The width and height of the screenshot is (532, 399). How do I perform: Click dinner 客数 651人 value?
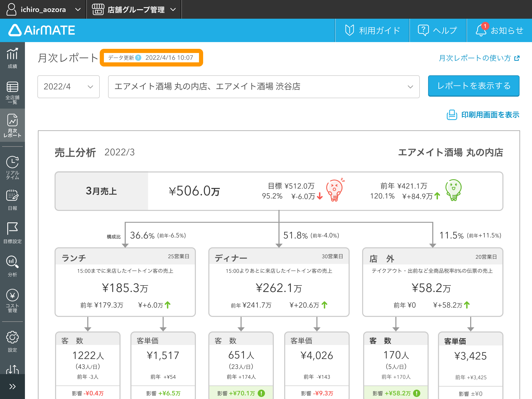241,355
